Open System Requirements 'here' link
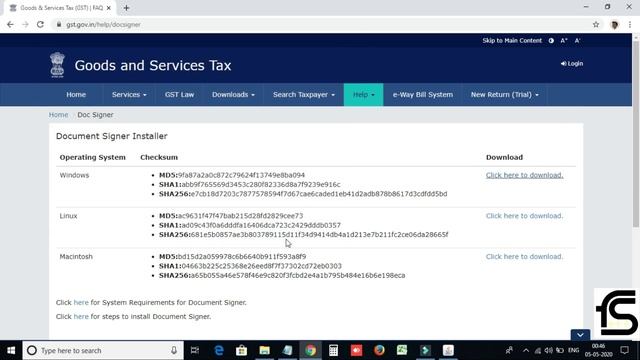640x360 pixels. click(81, 302)
